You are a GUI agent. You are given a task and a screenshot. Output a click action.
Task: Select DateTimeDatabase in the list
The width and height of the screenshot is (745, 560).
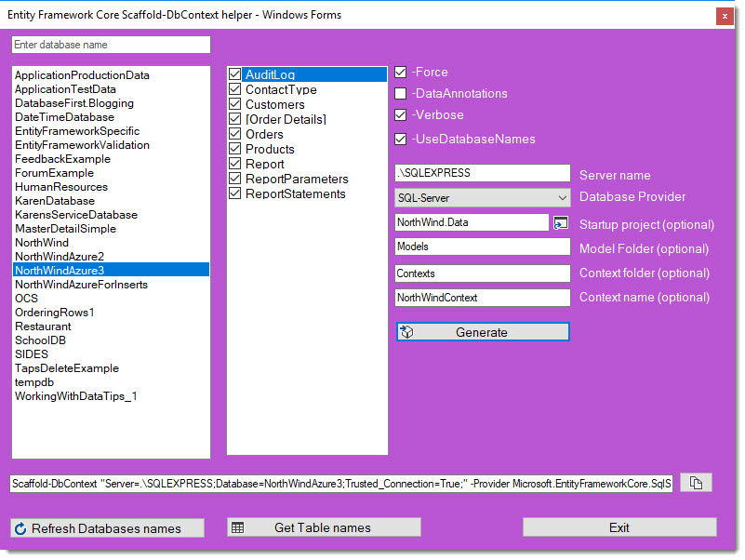111,117
